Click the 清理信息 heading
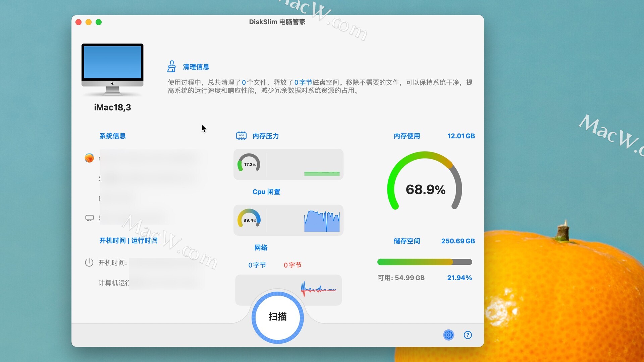This screenshot has width=644, height=362. [x=196, y=67]
